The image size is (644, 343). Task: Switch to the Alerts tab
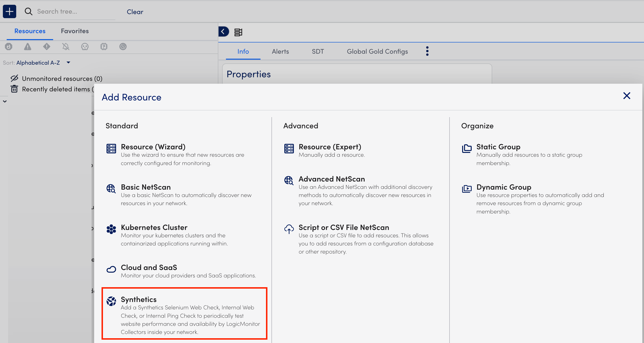pyautogui.click(x=280, y=51)
